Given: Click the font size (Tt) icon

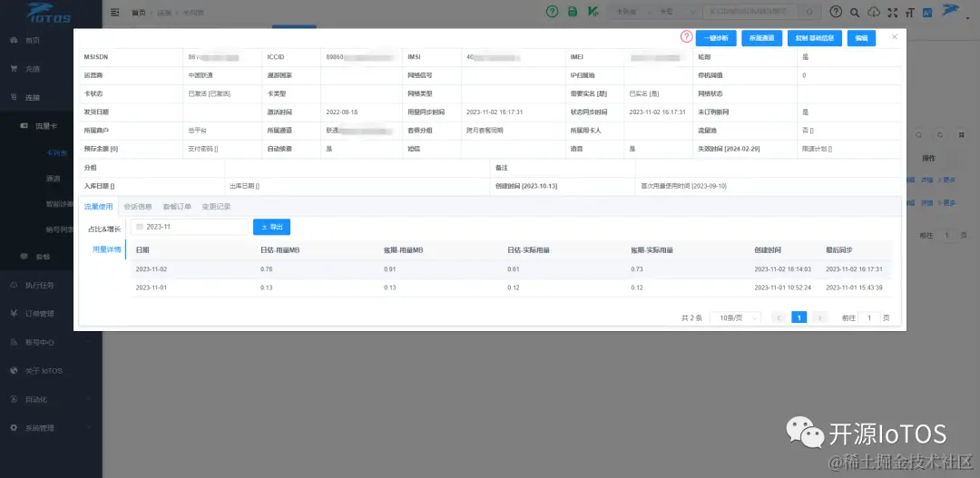Looking at the screenshot, I should 909,12.
